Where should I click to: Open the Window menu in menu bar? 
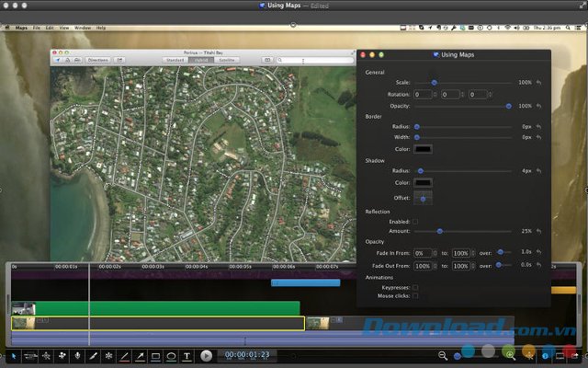(x=82, y=28)
